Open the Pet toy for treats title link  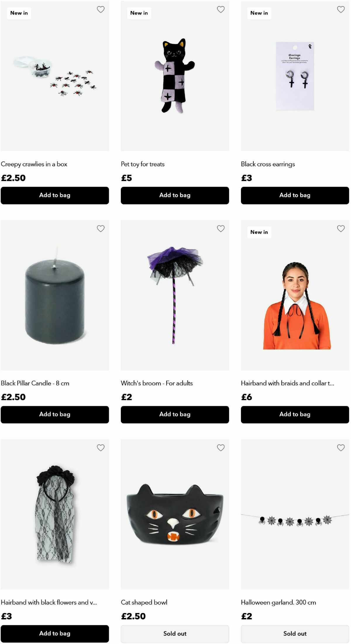(143, 164)
